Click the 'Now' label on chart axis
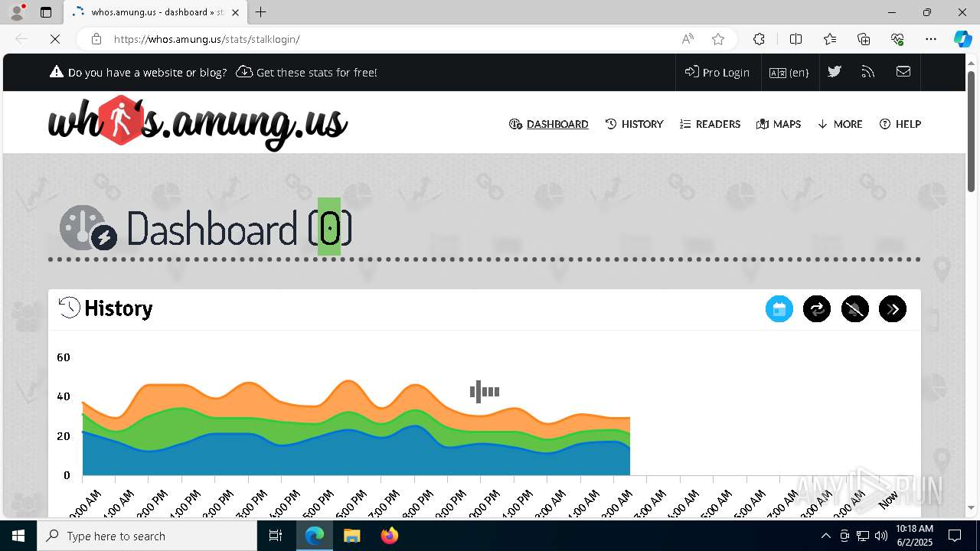The image size is (980, 551). click(x=888, y=500)
